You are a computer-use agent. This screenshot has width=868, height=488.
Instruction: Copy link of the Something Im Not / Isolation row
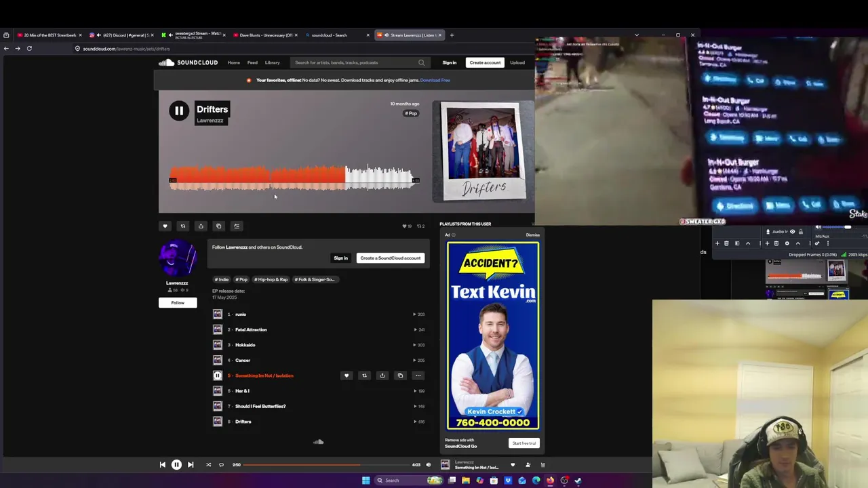(400, 375)
